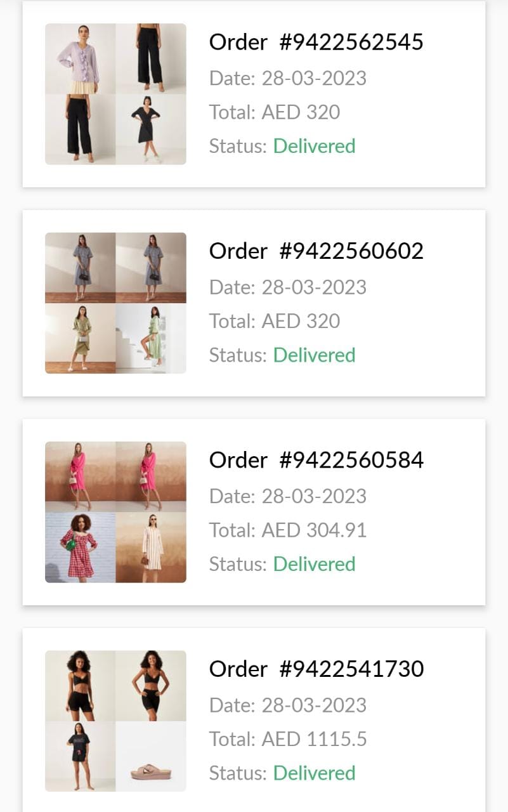The width and height of the screenshot is (508, 812).
Task: Open order #9422560602 heading
Action: [x=316, y=251]
